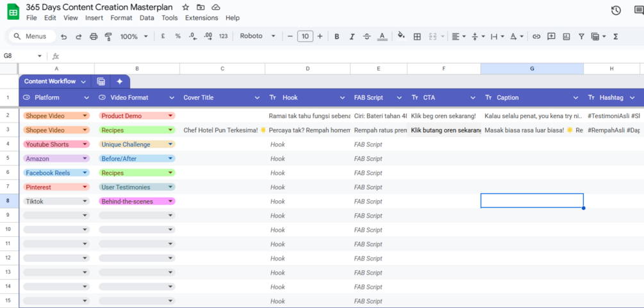Select Pinterest platform chip
644x308 pixels.
coord(56,187)
